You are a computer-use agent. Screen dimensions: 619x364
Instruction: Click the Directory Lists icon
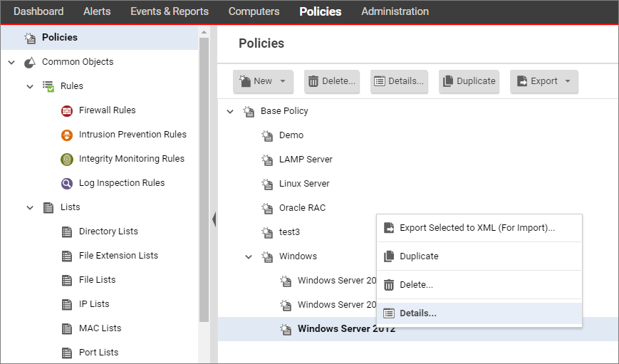point(67,232)
